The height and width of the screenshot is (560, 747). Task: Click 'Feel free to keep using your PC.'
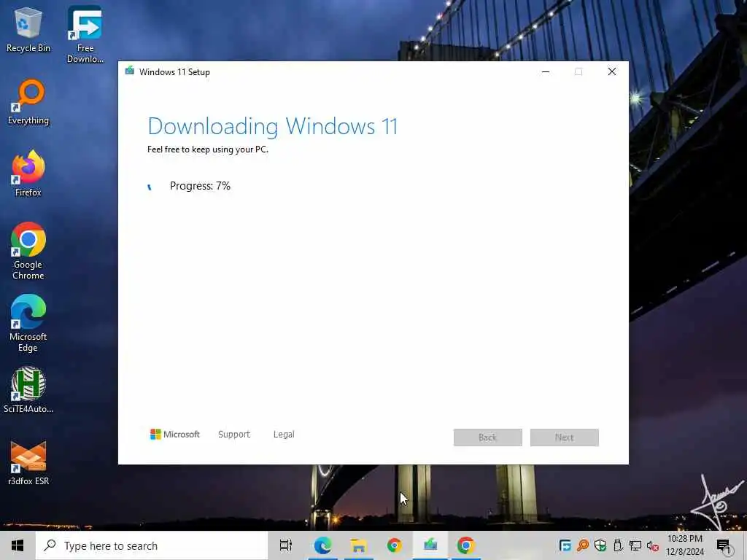point(208,149)
